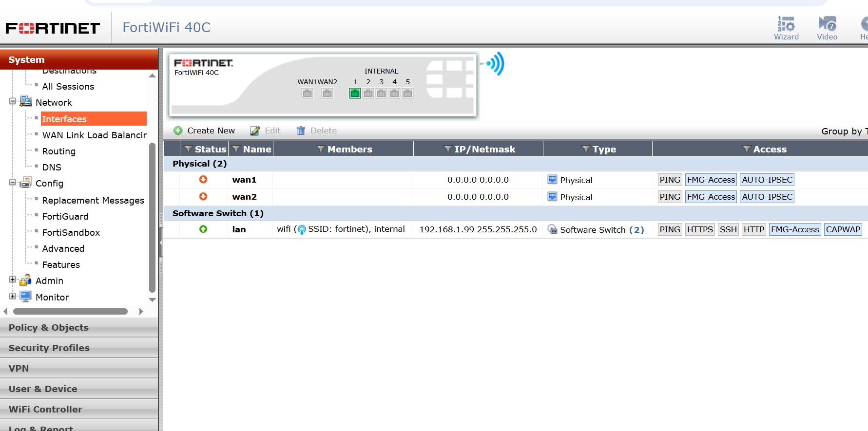Click the Network tree icon
Image resolution: width=868 pixels, height=431 pixels.
pos(26,102)
